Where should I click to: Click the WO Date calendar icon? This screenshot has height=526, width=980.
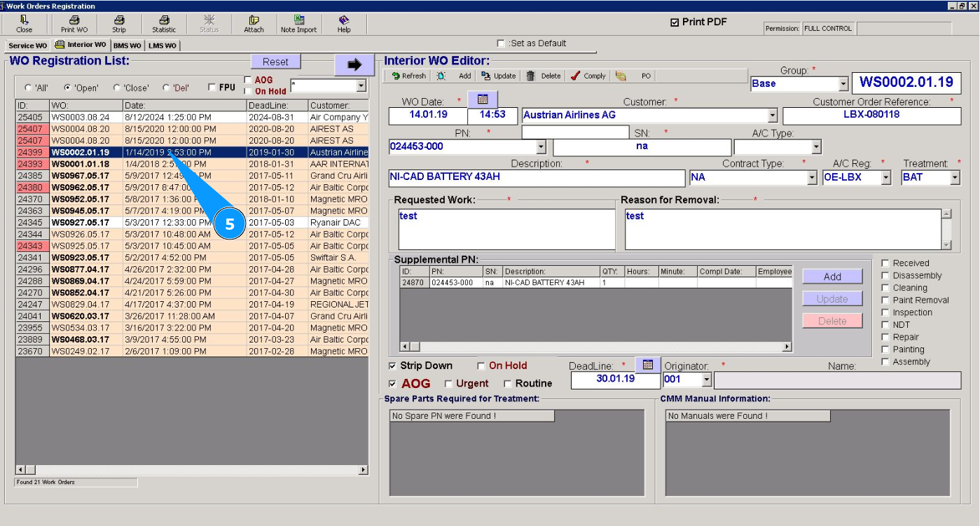(483, 99)
